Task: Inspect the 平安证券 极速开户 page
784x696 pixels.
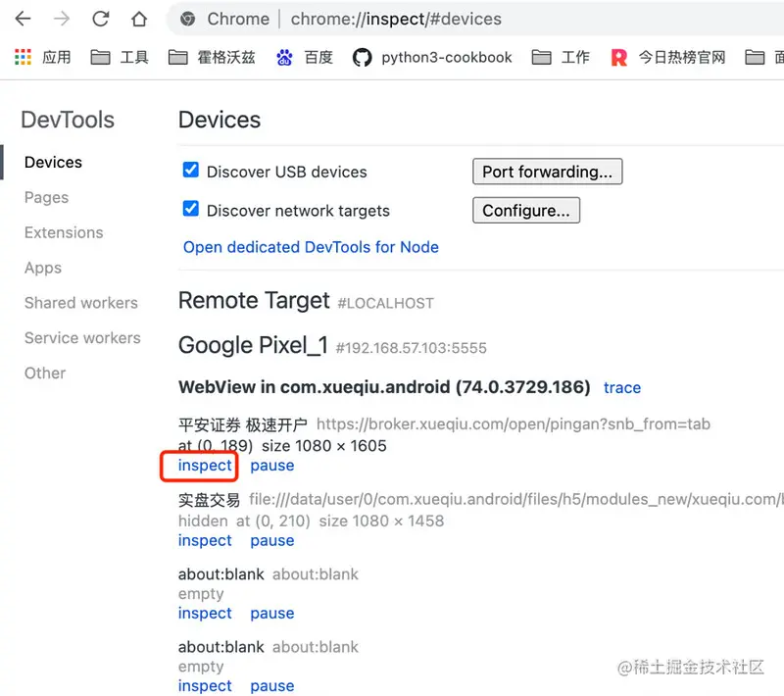Action: point(205,466)
